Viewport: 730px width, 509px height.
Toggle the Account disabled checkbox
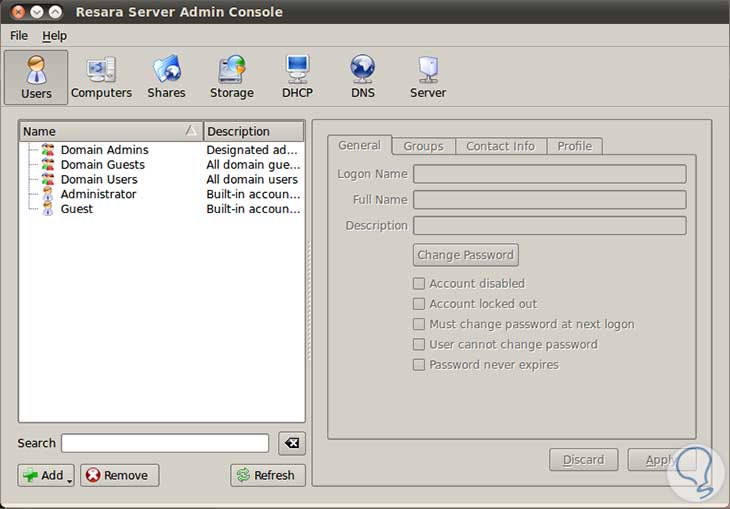(x=419, y=284)
